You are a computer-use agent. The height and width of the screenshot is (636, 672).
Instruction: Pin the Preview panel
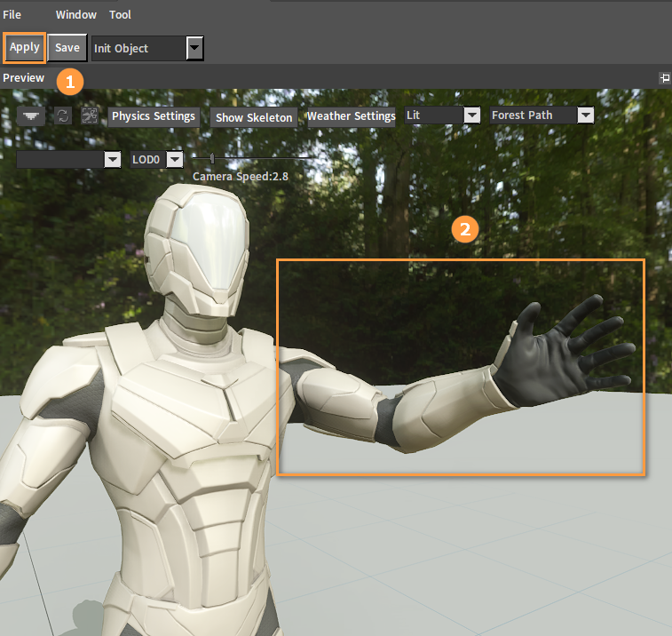[x=664, y=77]
